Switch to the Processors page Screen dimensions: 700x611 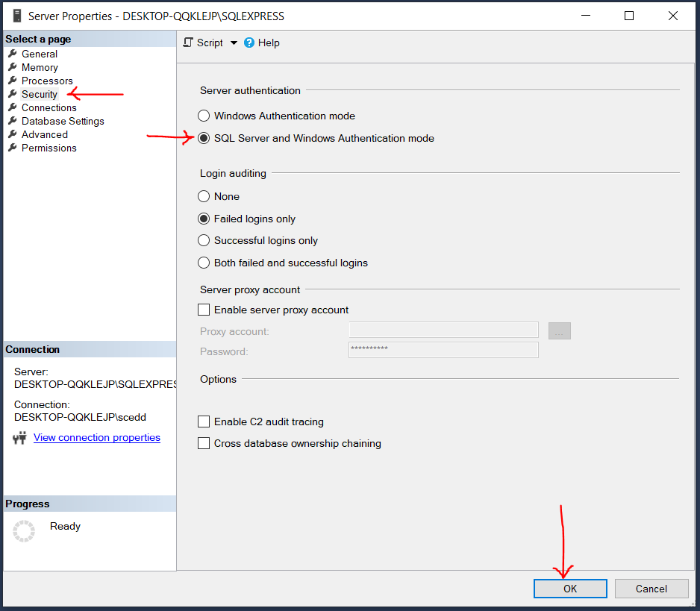click(x=47, y=81)
